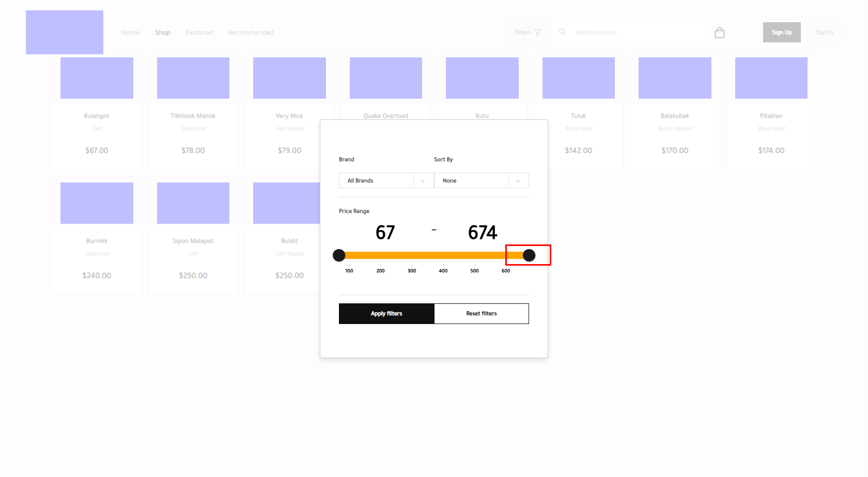Click the minimum price slider handle
This screenshot has width=868, height=477.
click(339, 255)
